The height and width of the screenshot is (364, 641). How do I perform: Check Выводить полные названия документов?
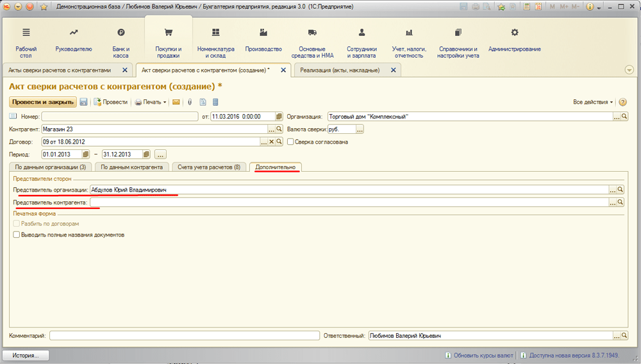click(17, 235)
